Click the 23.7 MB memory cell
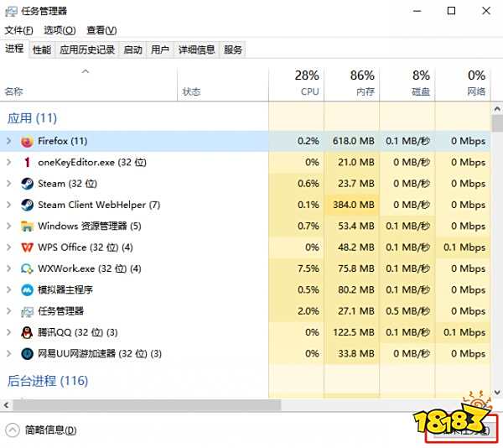The width and height of the screenshot is (503, 448). click(352, 184)
